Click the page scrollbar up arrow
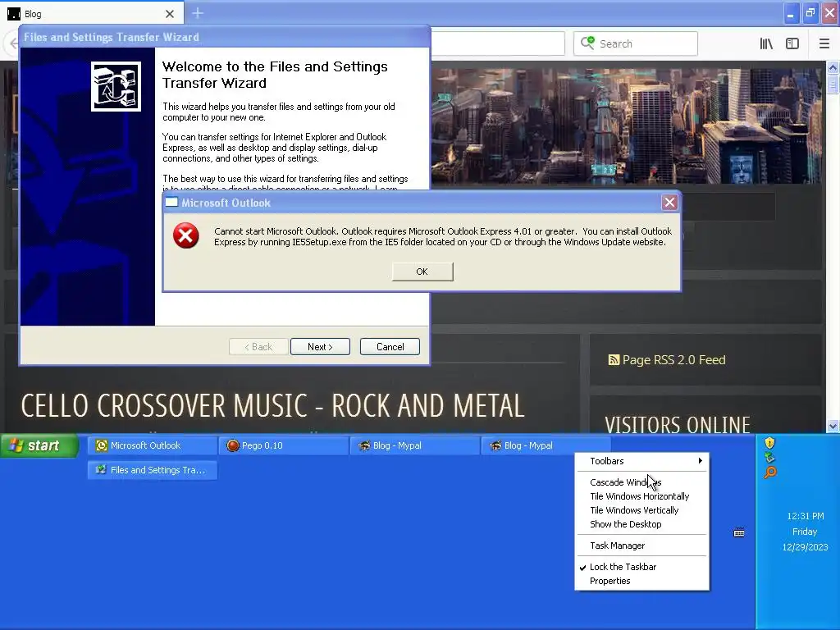The image size is (840, 630). point(833,67)
